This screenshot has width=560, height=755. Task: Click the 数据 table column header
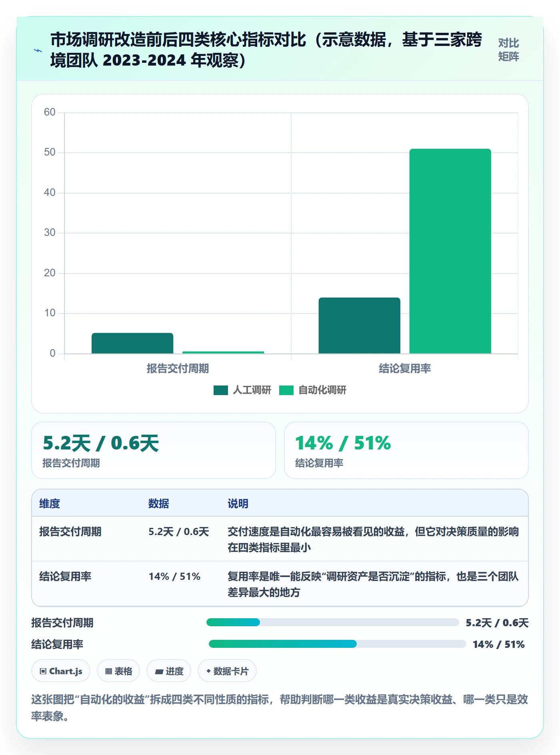click(158, 503)
